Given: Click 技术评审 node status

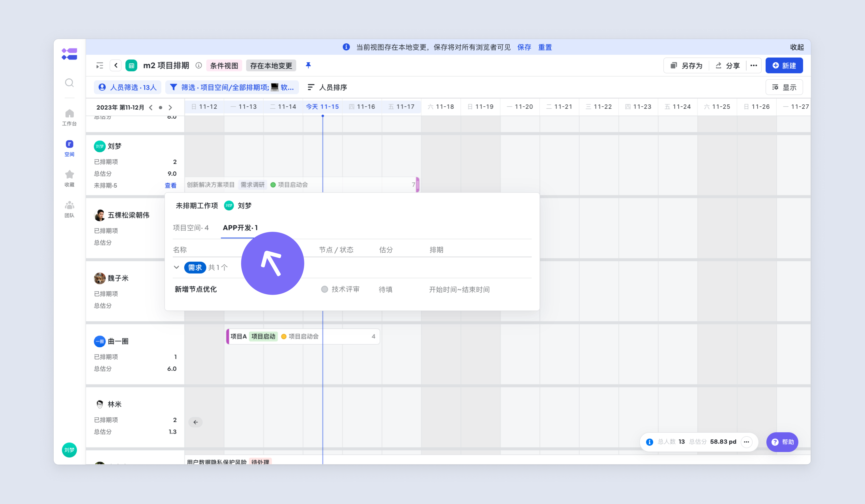Looking at the screenshot, I should [341, 289].
